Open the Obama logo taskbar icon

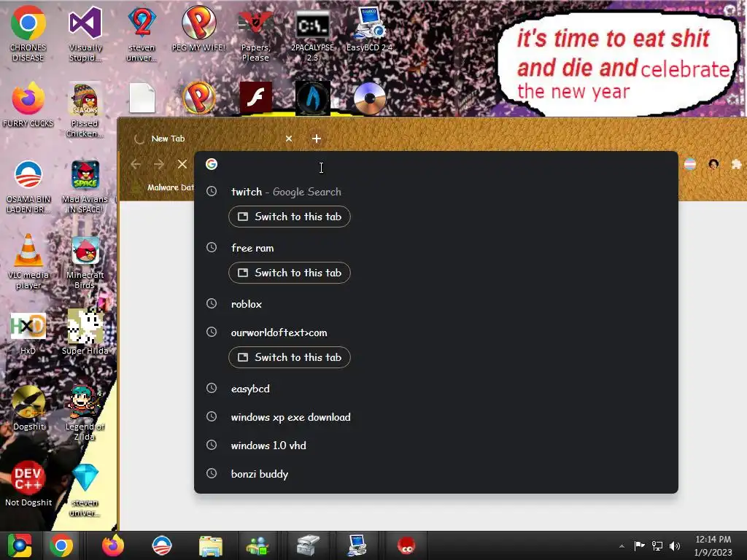161,545
